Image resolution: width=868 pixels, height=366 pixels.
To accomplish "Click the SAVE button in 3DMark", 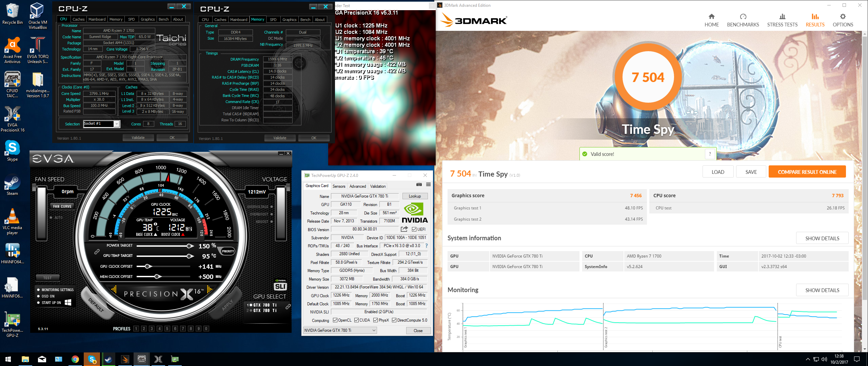I will [x=751, y=172].
